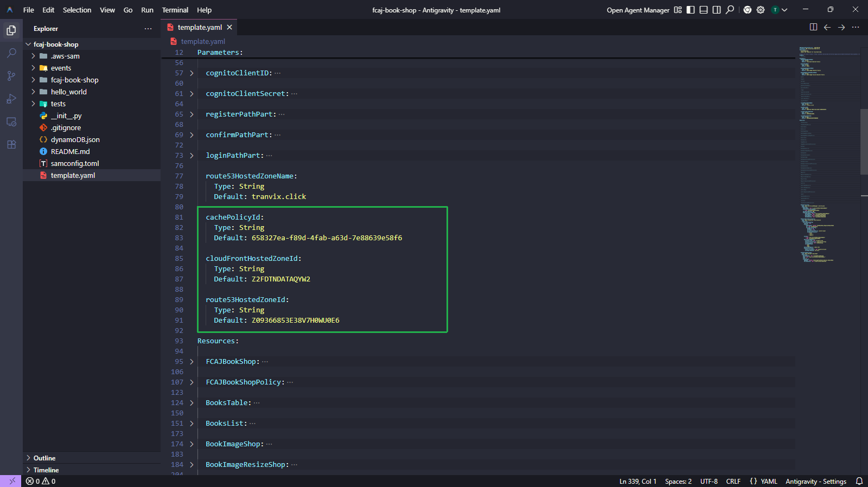The width and height of the screenshot is (868, 487).
Task: Change indentation via Spaces: 2
Action: (678, 481)
